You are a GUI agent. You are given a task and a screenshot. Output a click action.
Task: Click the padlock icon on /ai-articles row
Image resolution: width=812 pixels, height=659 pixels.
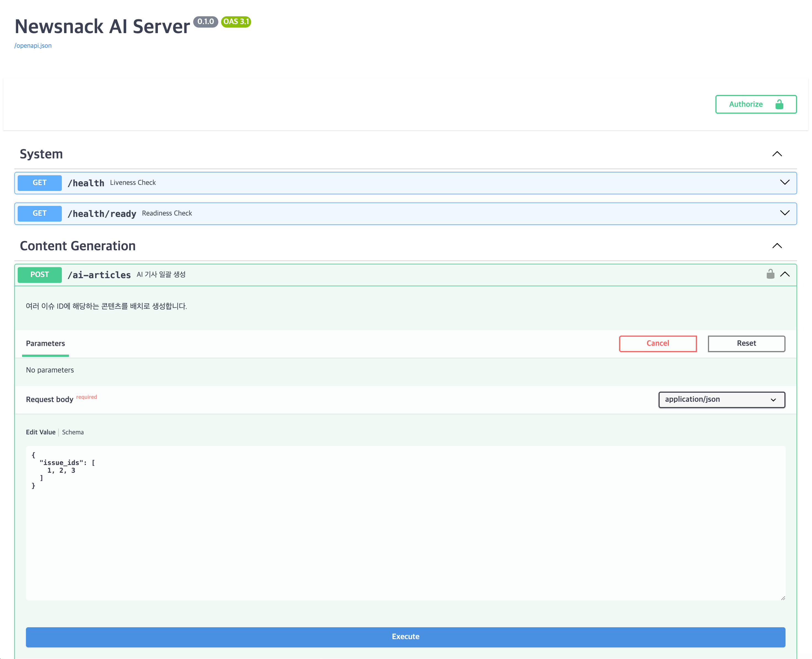770,274
